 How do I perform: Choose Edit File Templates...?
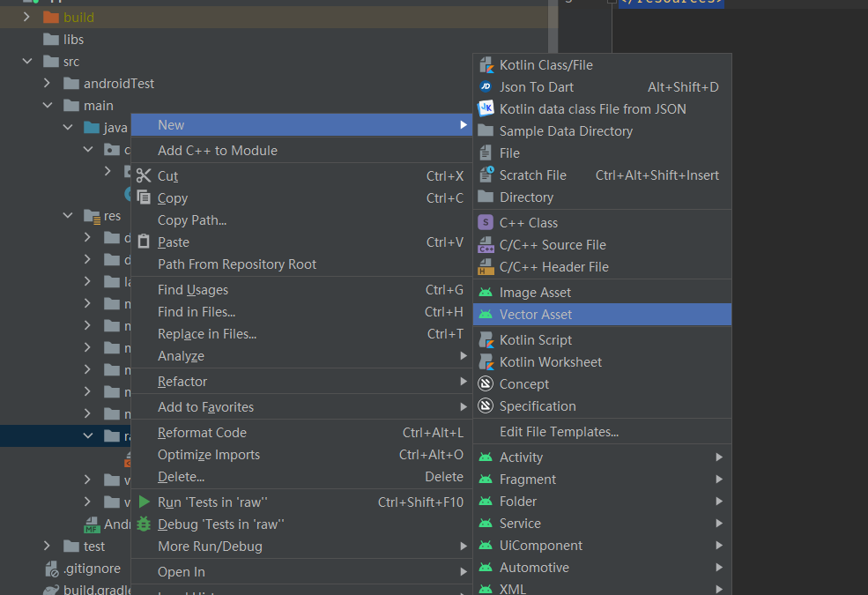[x=602, y=432]
